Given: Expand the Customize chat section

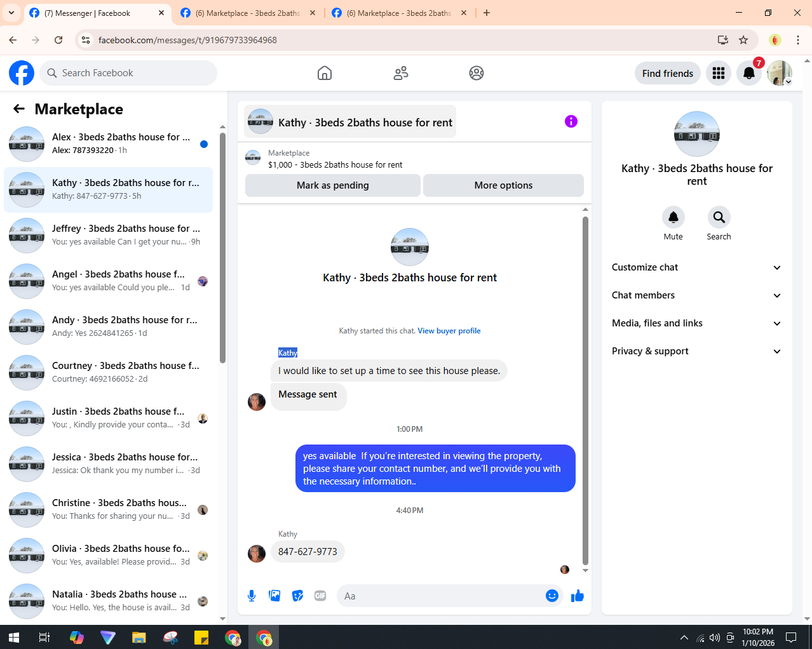Looking at the screenshot, I should (x=696, y=267).
